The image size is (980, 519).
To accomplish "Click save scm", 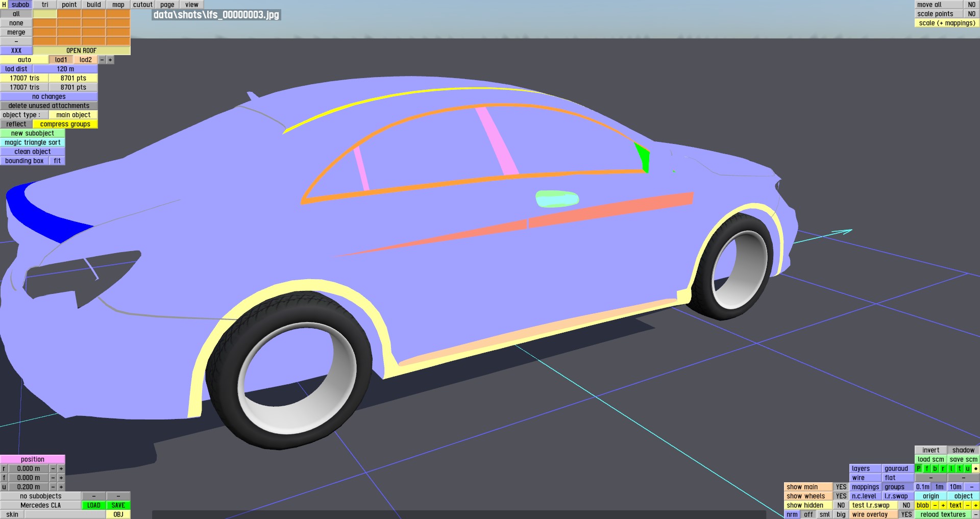I will pos(964,459).
